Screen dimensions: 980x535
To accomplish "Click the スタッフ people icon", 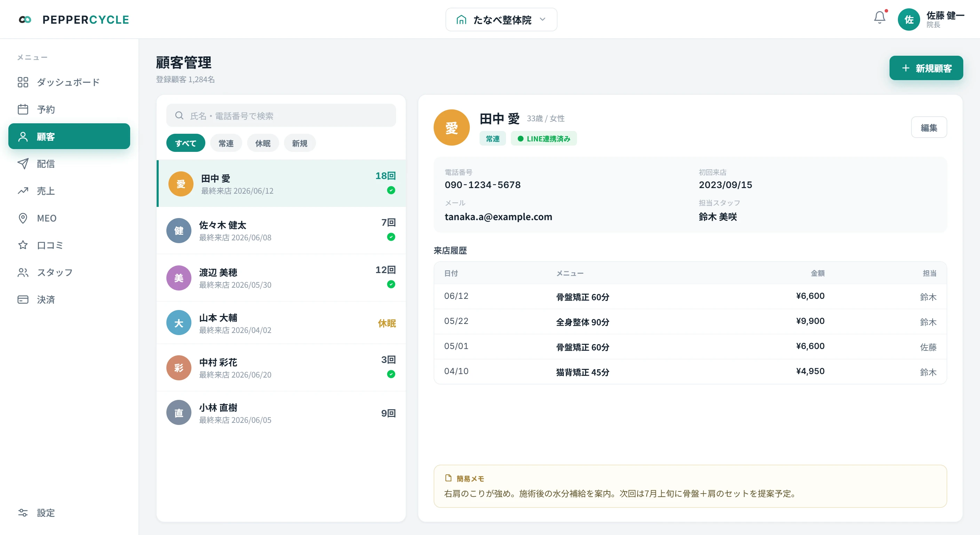I will (x=23, y=272).
